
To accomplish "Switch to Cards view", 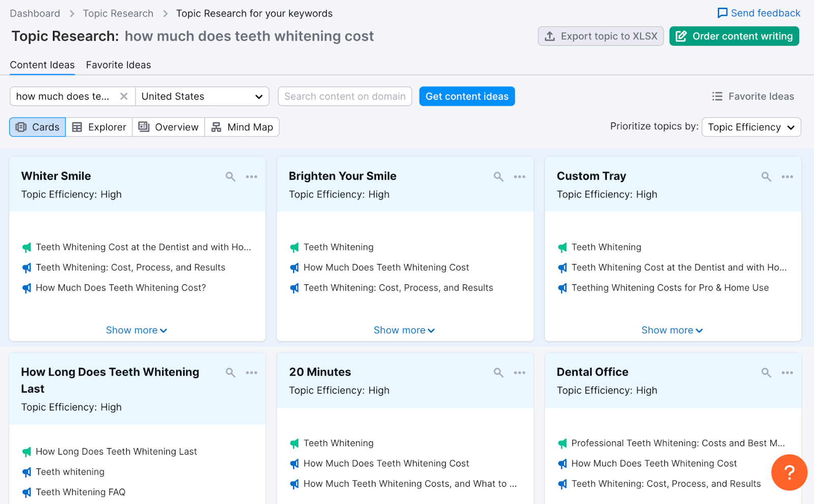I will (x=38, y=127).
